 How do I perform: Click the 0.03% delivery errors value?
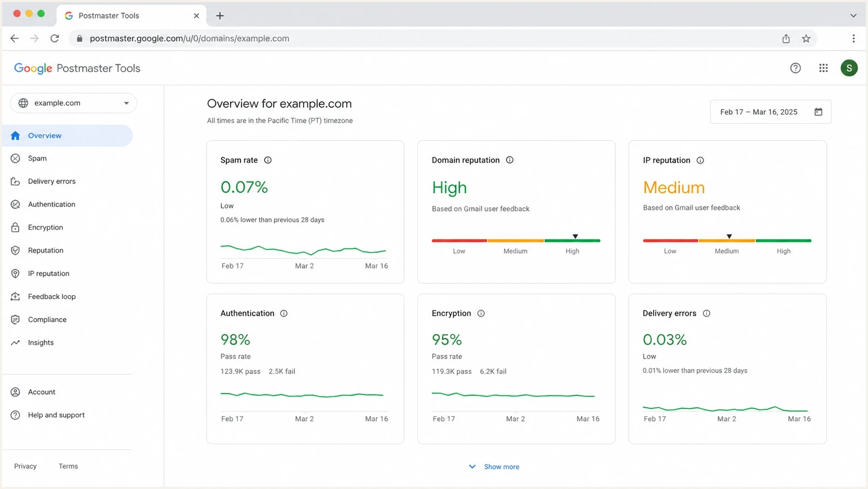pyautogui.click(x=665, y=340)
